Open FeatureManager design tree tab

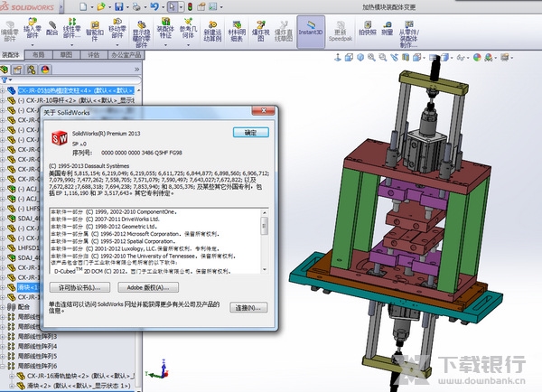pos(5,70)
